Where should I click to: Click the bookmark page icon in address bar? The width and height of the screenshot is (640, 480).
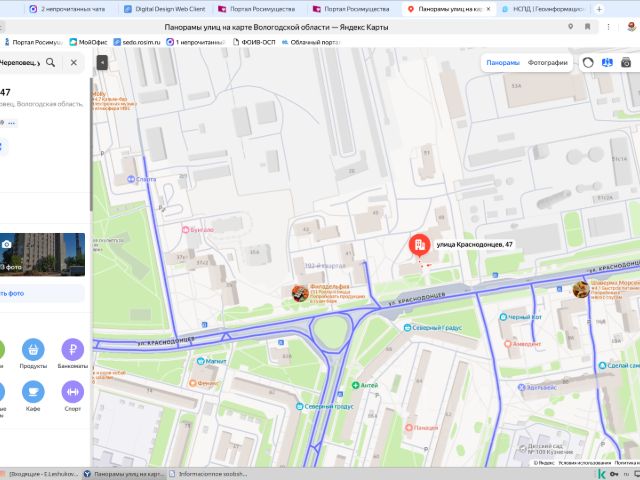[588, 27]
